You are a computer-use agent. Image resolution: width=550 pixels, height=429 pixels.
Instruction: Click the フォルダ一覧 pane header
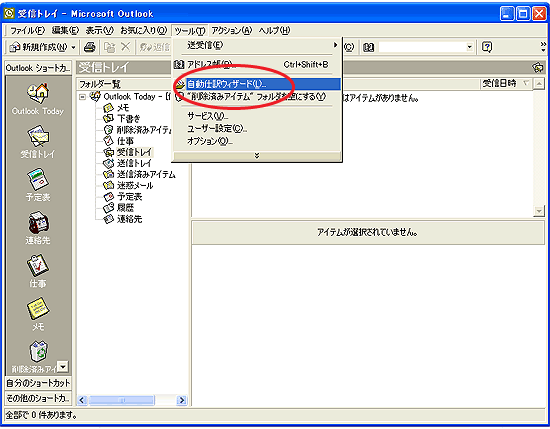pyautogui.click(x=123, y=84)
